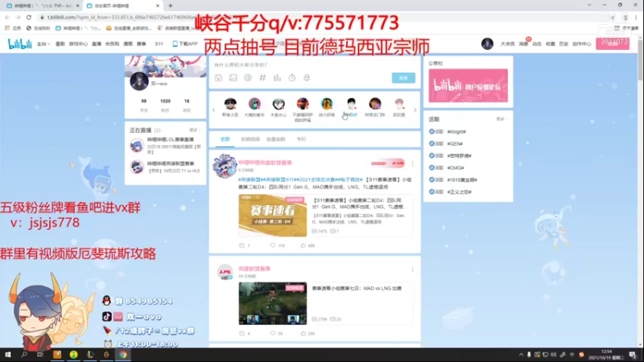Open the 主站 dropdown in the header

(x=43, y=44)
